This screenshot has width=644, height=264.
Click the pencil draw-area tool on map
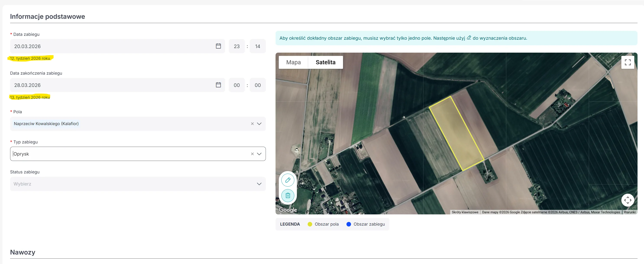click(288, 180)
